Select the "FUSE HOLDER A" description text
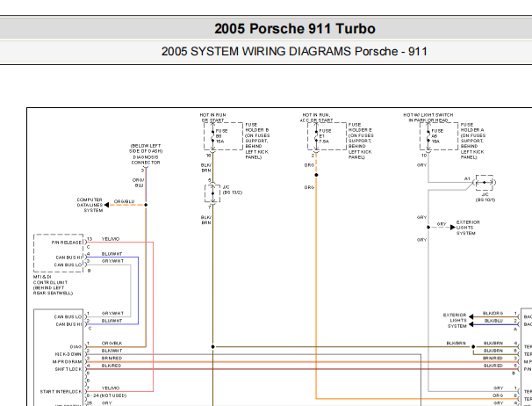Screen dimensions: 532x406 click(x=472, y=141)
